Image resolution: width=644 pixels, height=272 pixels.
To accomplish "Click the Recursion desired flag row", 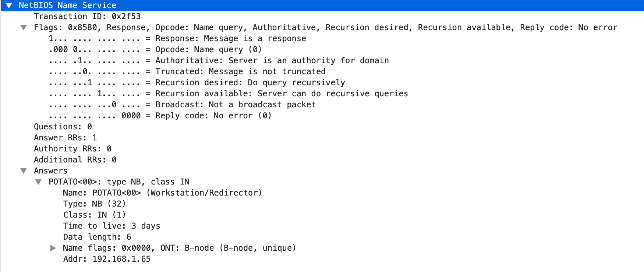I will pos(197,83).
